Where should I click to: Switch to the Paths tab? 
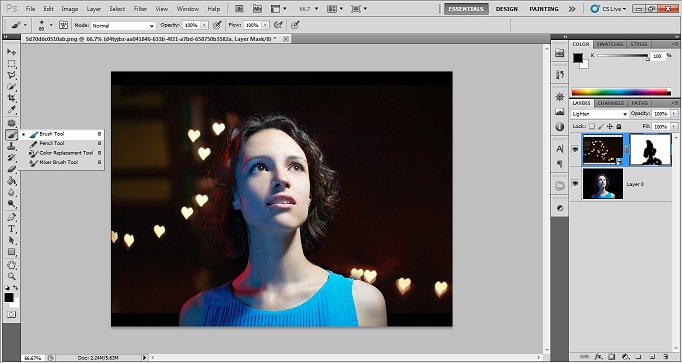(x=639, y=103)
